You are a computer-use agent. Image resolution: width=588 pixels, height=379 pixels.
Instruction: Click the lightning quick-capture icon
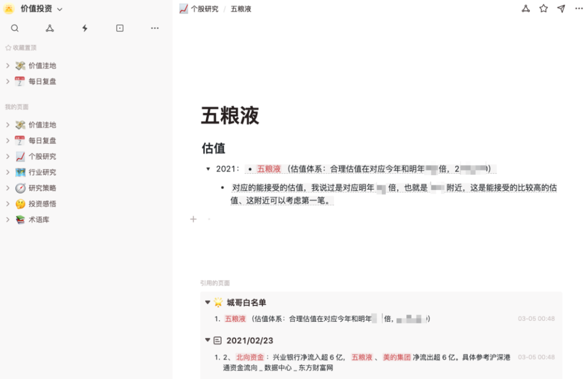(x=84, y=28)
